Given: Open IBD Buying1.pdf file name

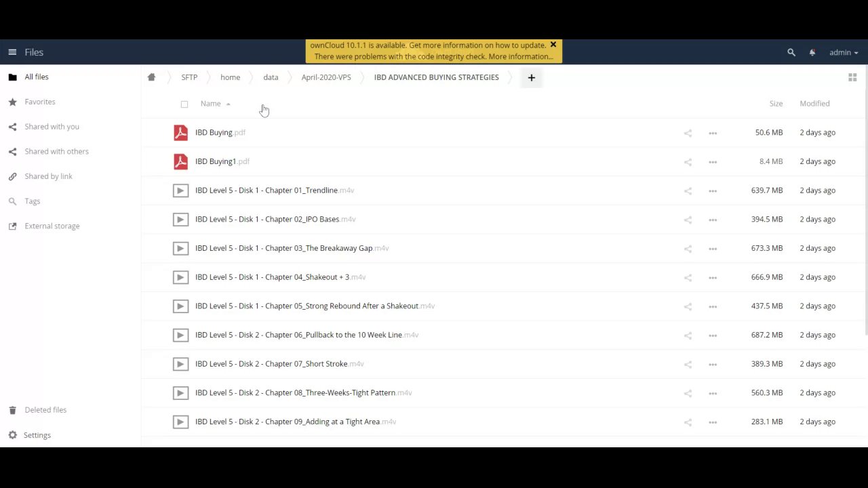Looking at the screenshot, I should 222,161.
